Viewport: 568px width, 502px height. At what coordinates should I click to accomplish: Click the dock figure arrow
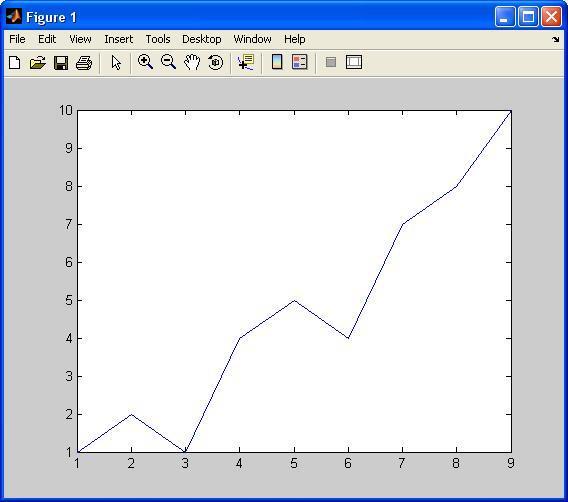[556, 39]
